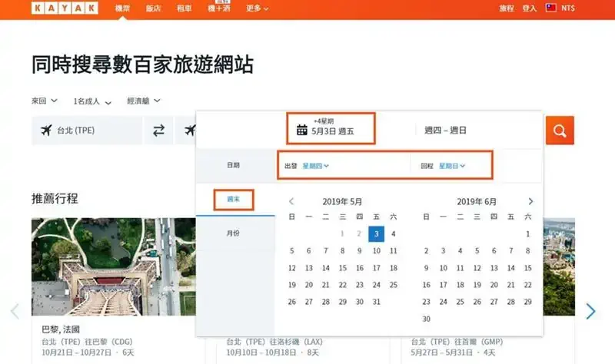The width and height of the screenshot is (615, 364).
Task: Click the Taiwan flag currency icon
Action: [550, 8]
